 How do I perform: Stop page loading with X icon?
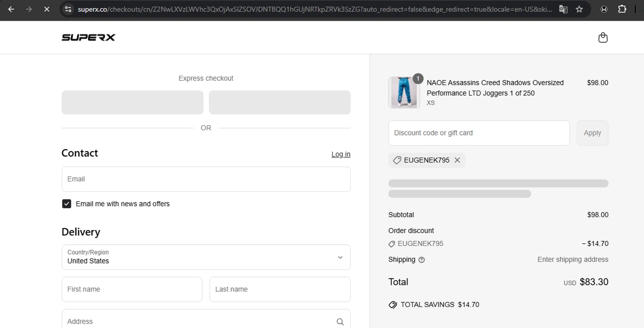[x=47, y=9]
